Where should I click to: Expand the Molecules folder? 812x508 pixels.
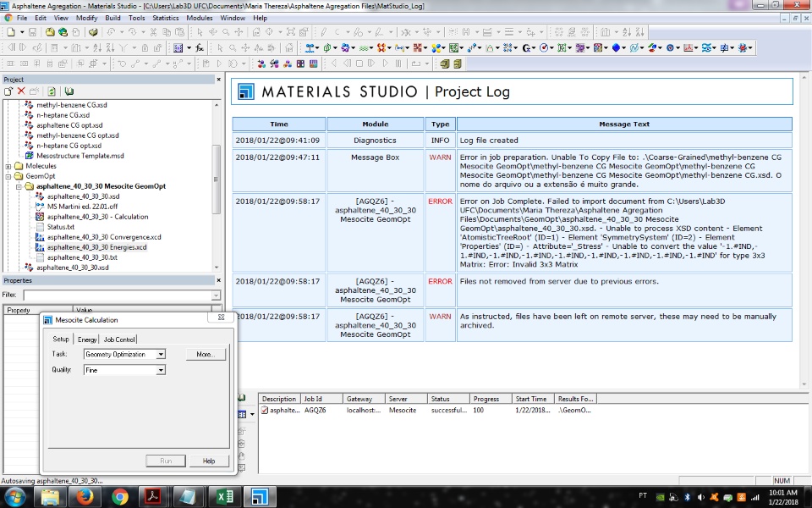pyautogui.click(x=8, y=167)
